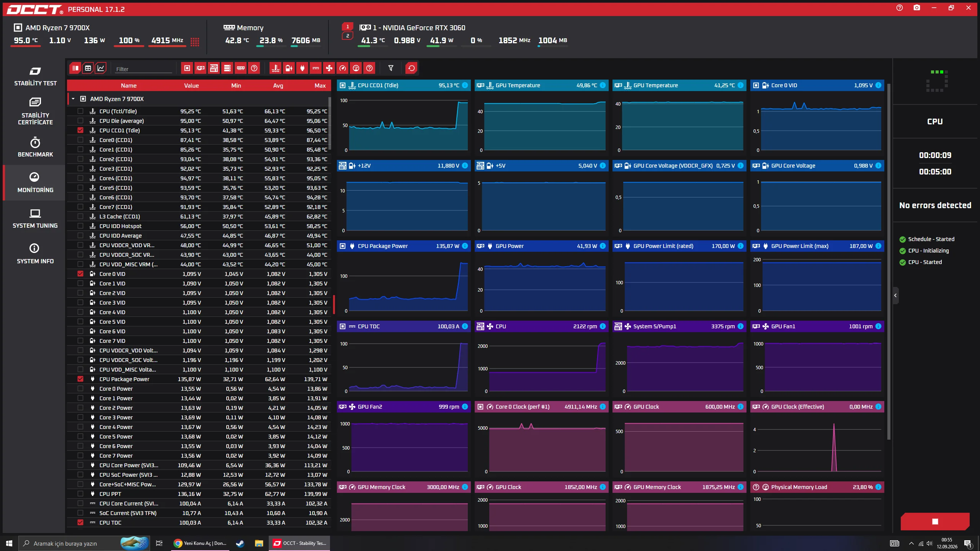Uncheck the CPU TDC sensor checkbox
This screenshot has width=980, height=551.
coord(80,522)
